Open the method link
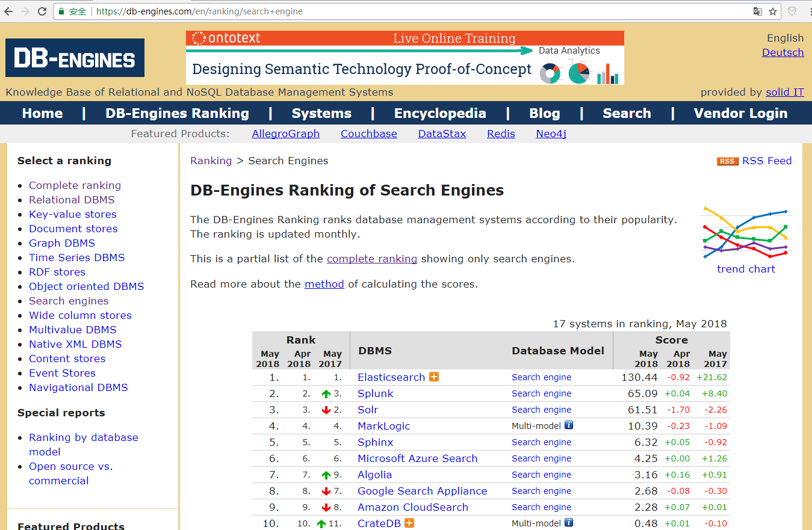The height and width of the screenshot is (530, 812). pos(324,284)
